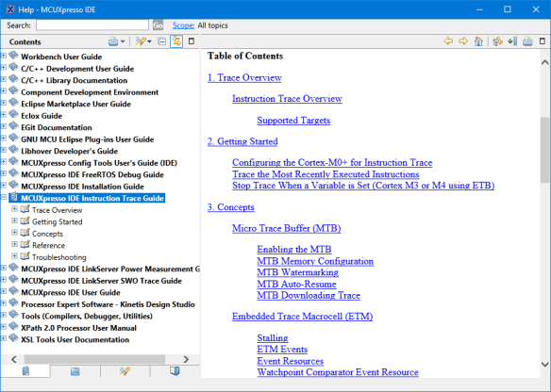Open the Scope link
This screenshot has height=392, width=551.
[183, 25]
